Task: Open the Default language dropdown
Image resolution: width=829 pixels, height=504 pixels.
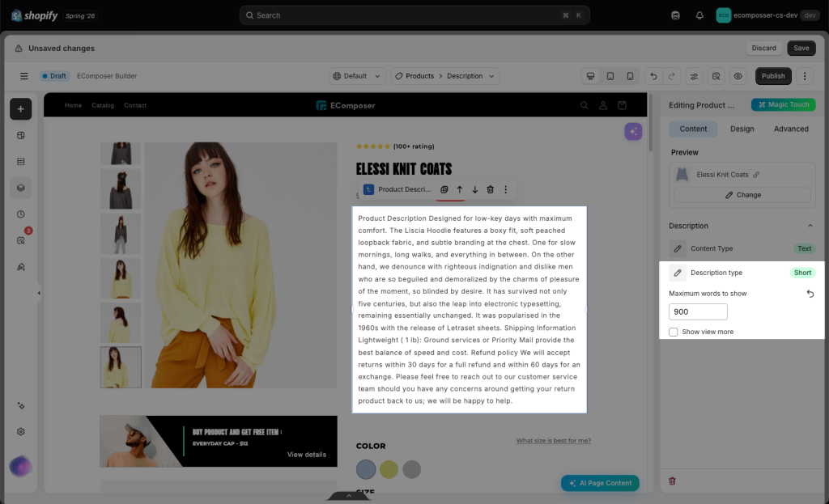Action: tap(357, 76)
